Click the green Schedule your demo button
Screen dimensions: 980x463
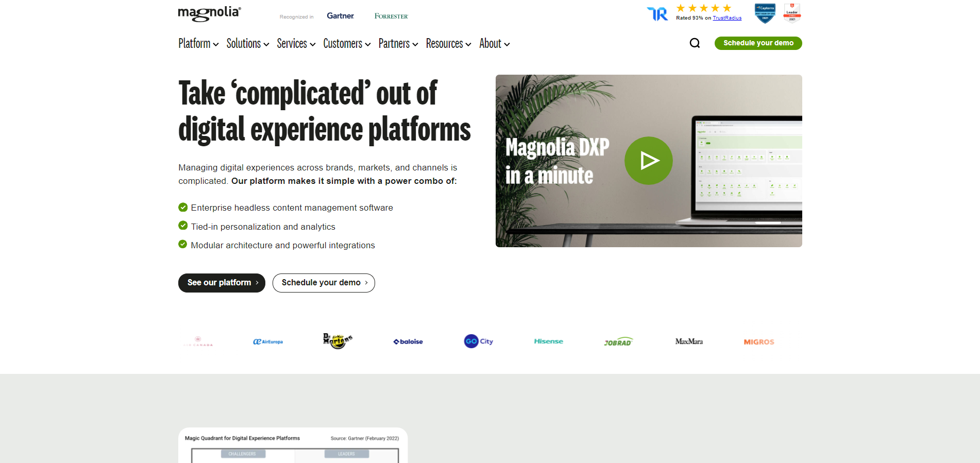tap(758, 43)
